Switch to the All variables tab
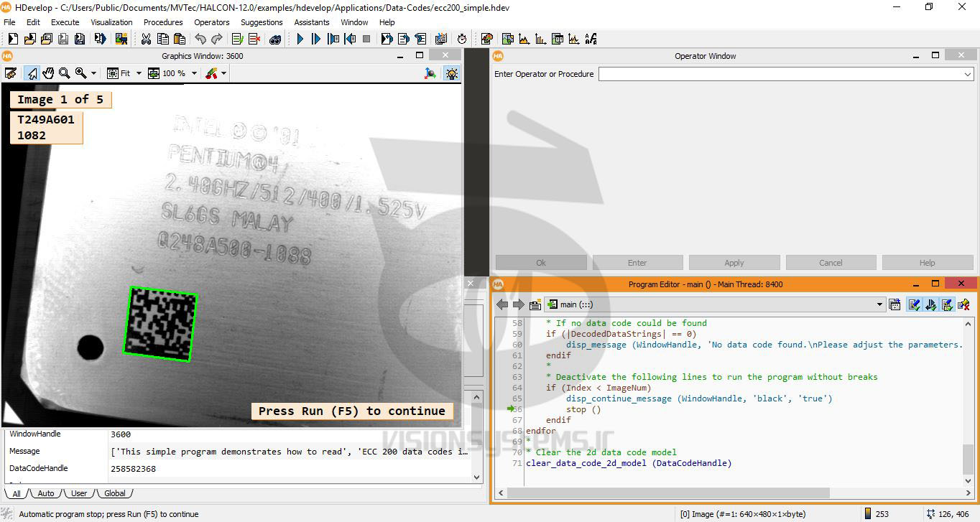This screenshot has width=980, height=522. (16, 493)
